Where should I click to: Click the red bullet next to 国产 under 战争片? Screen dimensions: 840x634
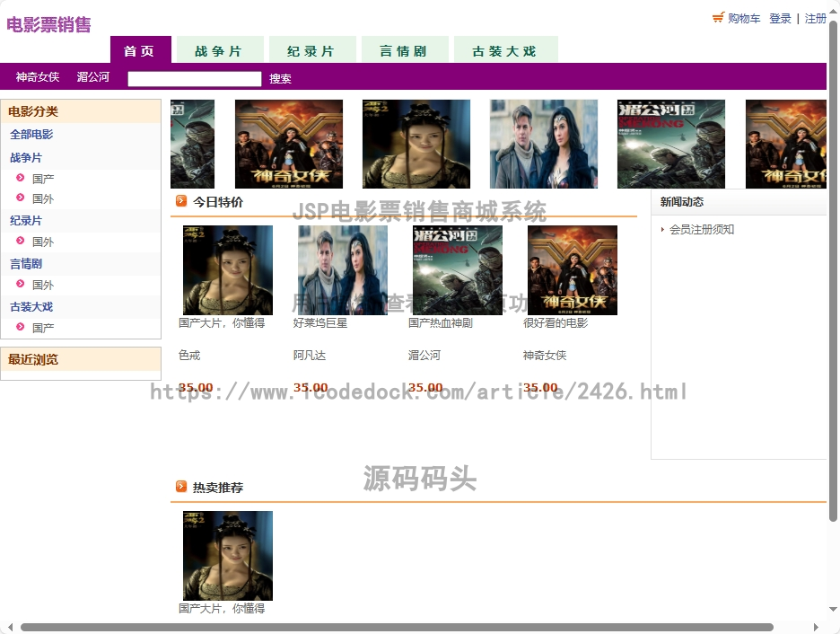[21, 178]
